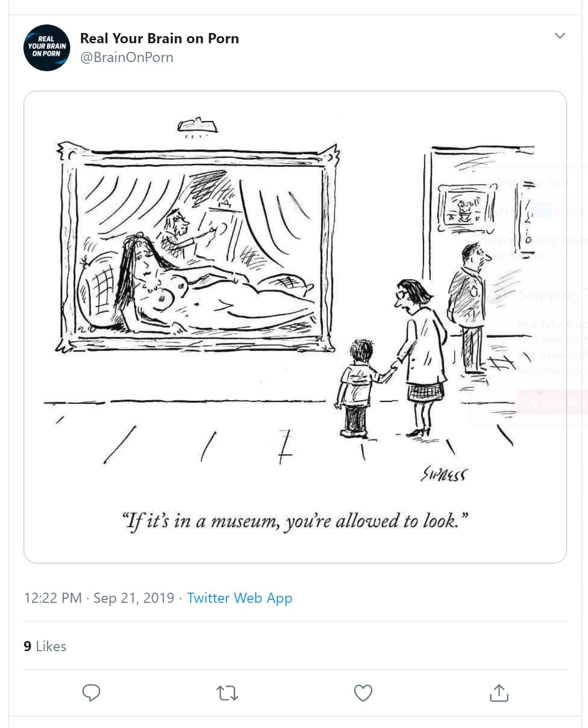Open the @BrainOnPorn handle
The height and width of the screenshot is (728, 588).
(127, 57)
